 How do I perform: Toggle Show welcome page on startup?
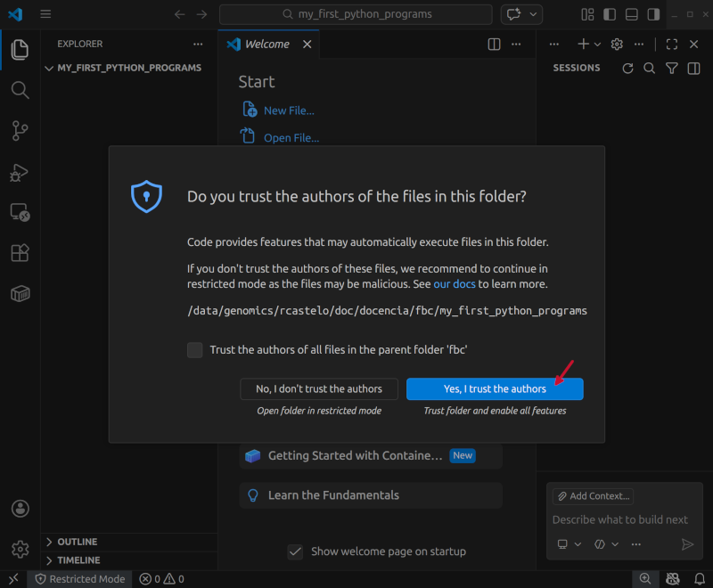pyautogui.click(x=295, y=551)
